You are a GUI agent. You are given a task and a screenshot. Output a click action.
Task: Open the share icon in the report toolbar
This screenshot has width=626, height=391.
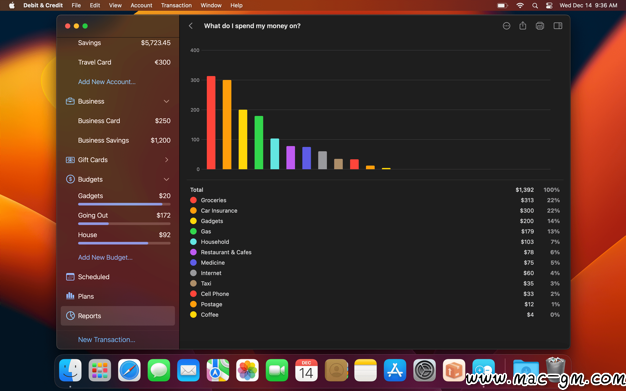pyautogui.click(x=523, y=26)
